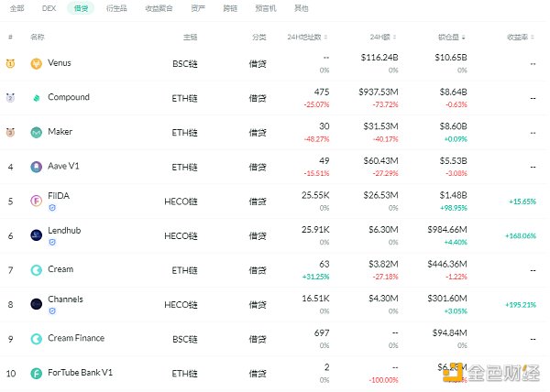
Task: Click the bronze rank-3 medal icon
Action: point(10,133)
